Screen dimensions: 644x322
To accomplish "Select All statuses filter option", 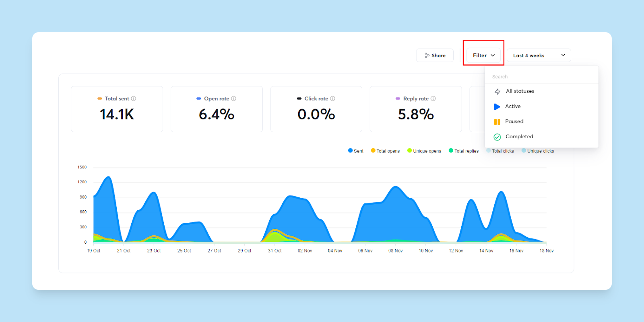I will click(541, 91).
